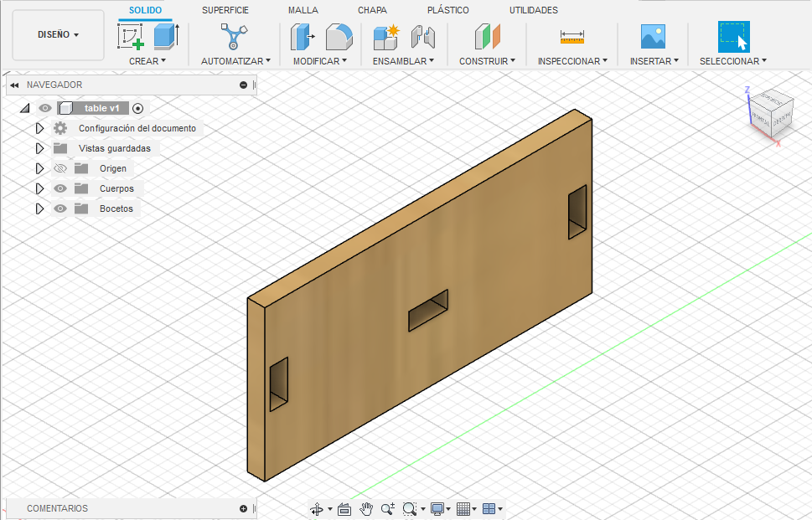Select the Zoom tool
812x520 pixels.
click(x=388, y=509)
